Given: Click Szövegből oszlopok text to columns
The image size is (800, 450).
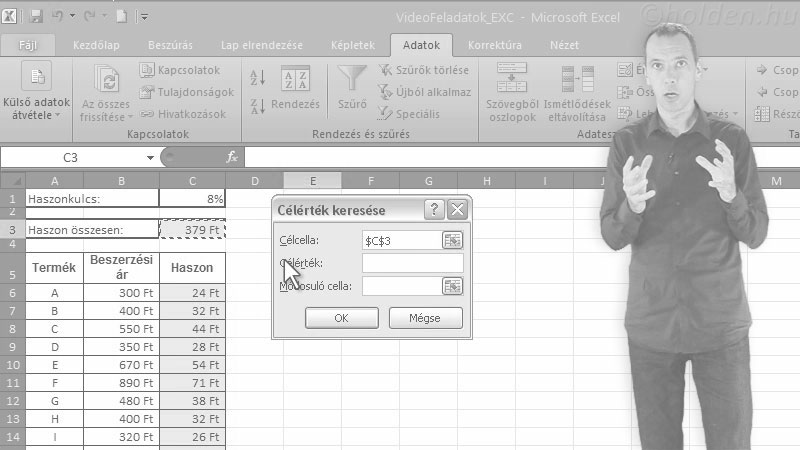Looking at the screenshot, I should pyautogui.click(x=512, y=92).
